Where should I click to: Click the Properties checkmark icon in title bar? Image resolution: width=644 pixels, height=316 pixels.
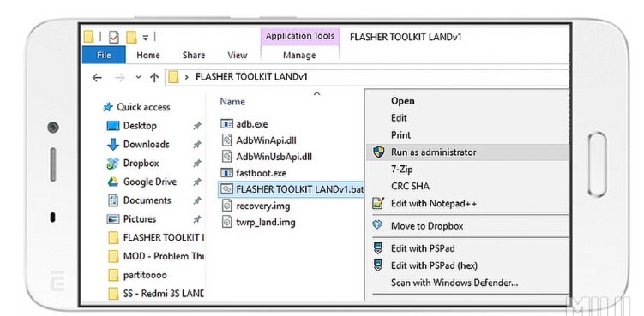point(114,38)
